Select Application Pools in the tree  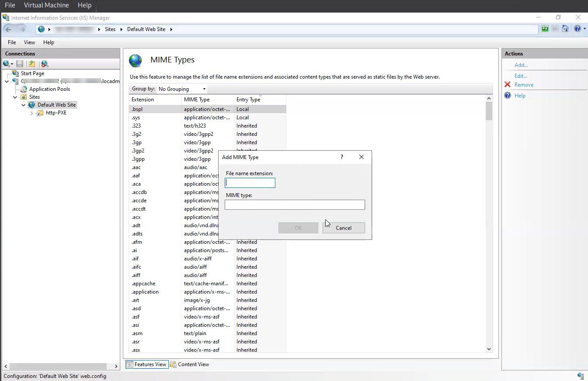(x=49, y=89)
